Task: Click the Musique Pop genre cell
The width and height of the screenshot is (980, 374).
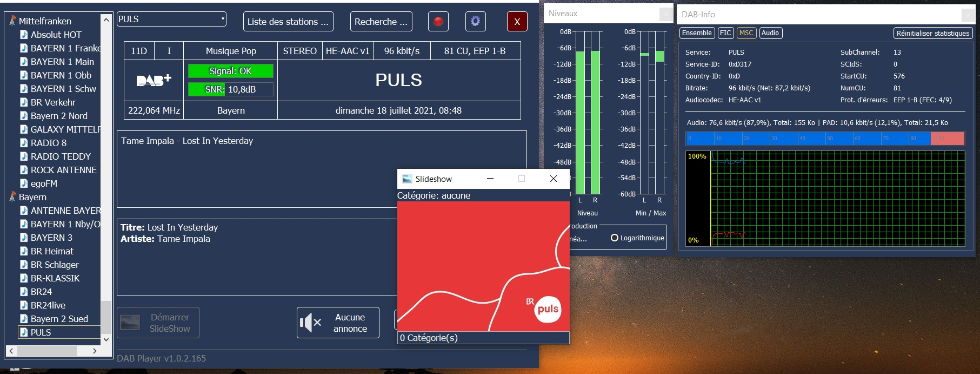Action: (x=231, y=51)
